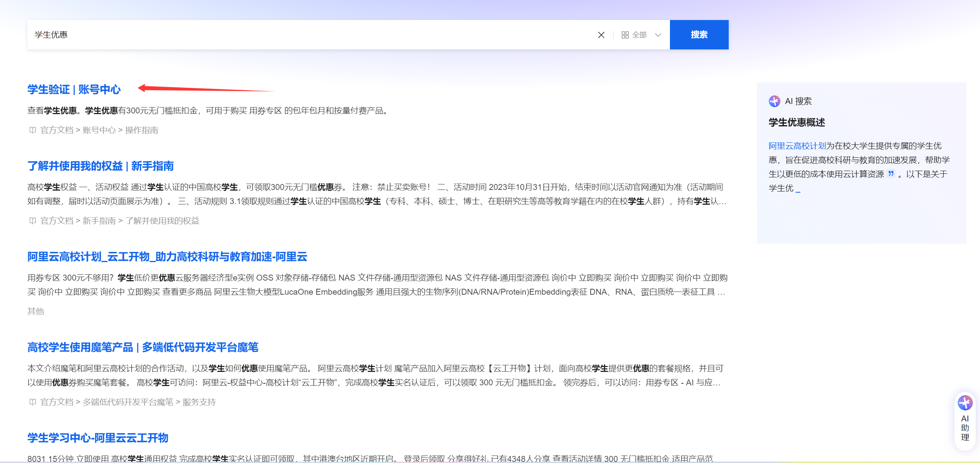The width and height of the screenshot is (980, 463).
Task: Follow the 阿里云高校计划 link in AI summary
Action: click(797, 146)
